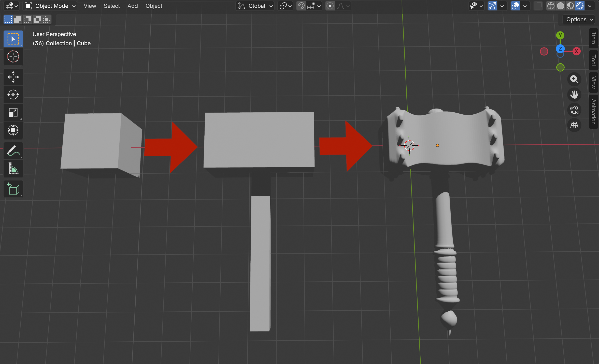This screenshot has width=599, height=364.
Task: Open object type visibility dropdown
Action: (477, 6)
